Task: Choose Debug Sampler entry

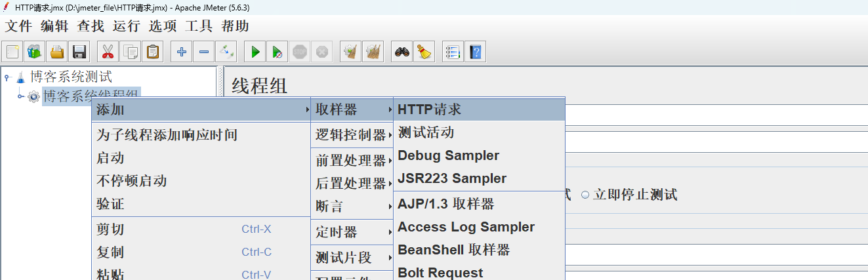Action: tap(479, 155)
